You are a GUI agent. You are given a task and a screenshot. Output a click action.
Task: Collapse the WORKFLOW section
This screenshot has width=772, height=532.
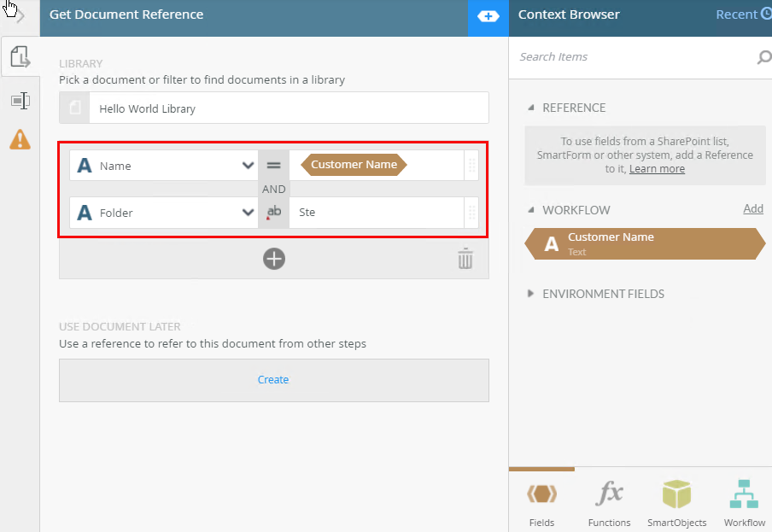pyautogui.click(x=531, y=210)
